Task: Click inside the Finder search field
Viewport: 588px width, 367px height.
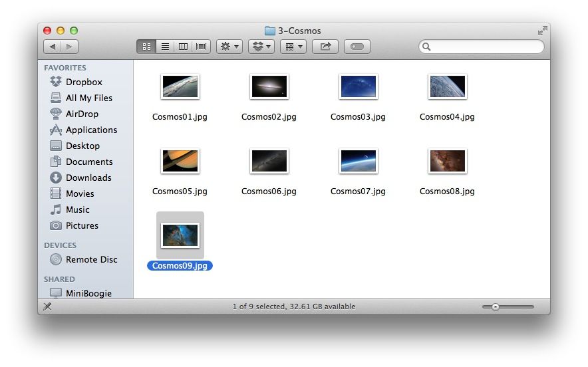Action: (x=486, y=47)
